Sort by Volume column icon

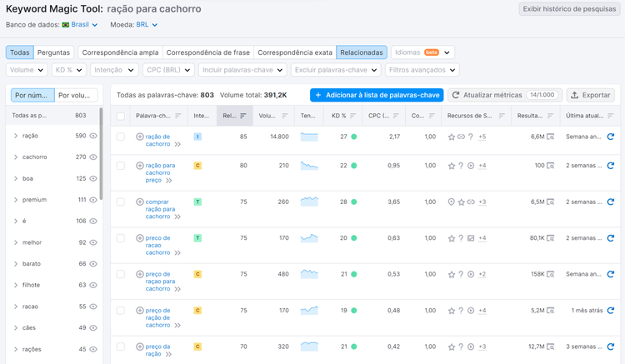pos(285,116)
